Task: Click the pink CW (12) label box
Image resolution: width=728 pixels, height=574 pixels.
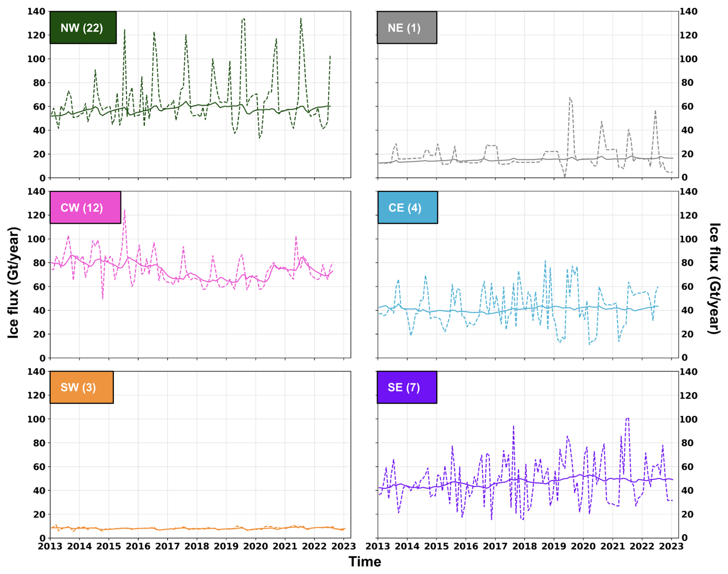Action: [85, 208]
